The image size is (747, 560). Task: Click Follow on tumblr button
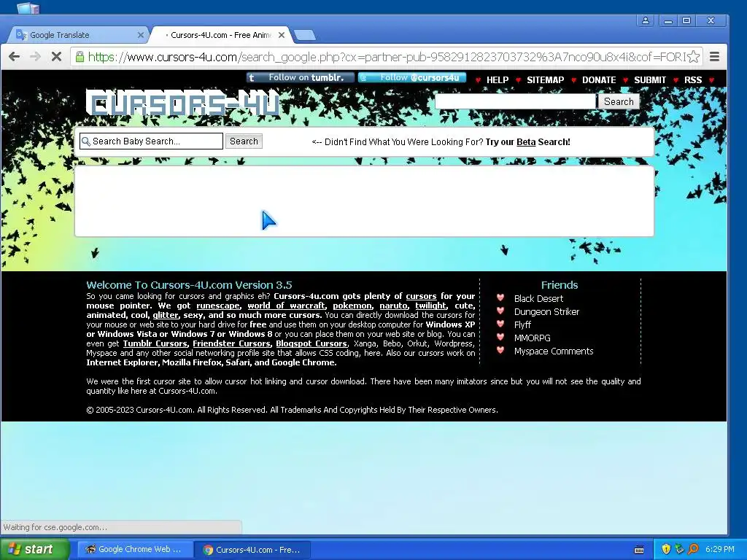click(x=300, y=77)
